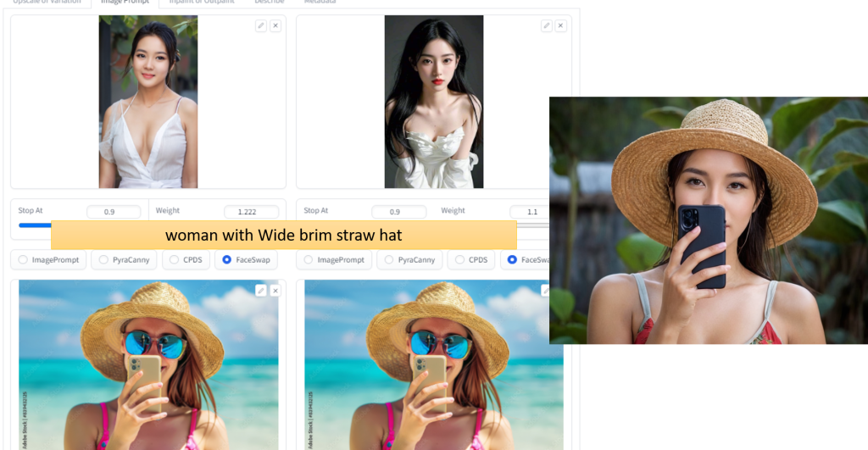The image size is (868, 450).
Task: Click the Weight field showing 1.1
Action: [x=530, y=212]
